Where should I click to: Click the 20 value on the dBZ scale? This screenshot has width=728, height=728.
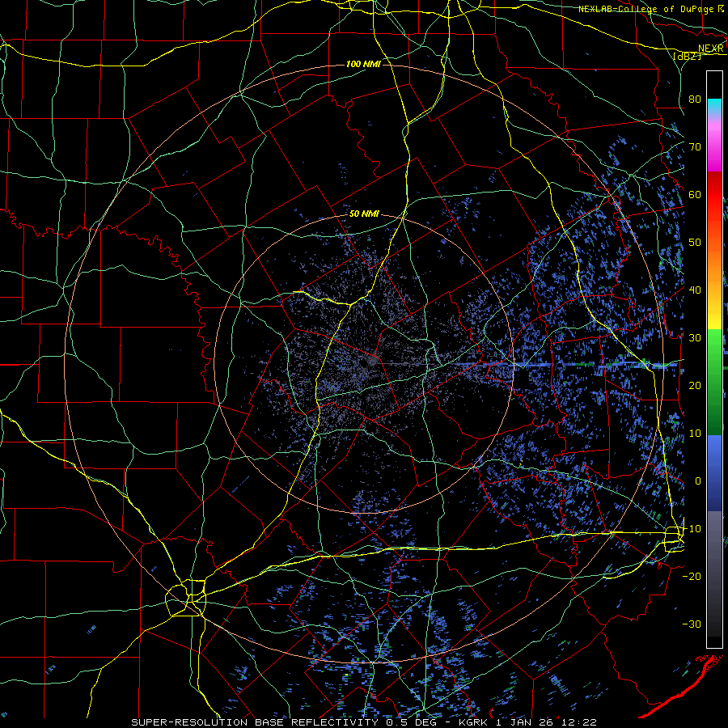point(695,385)
